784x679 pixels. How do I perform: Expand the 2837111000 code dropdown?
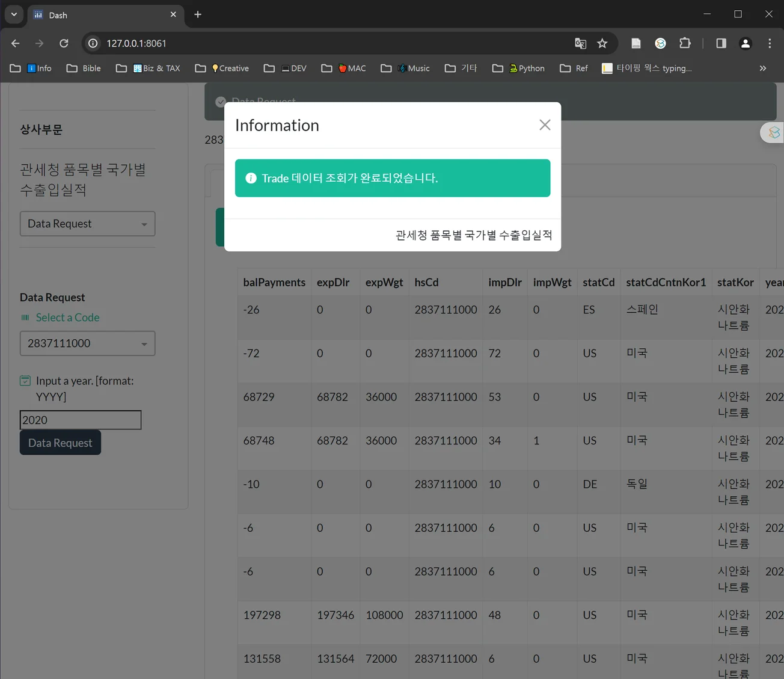[88, 343]
